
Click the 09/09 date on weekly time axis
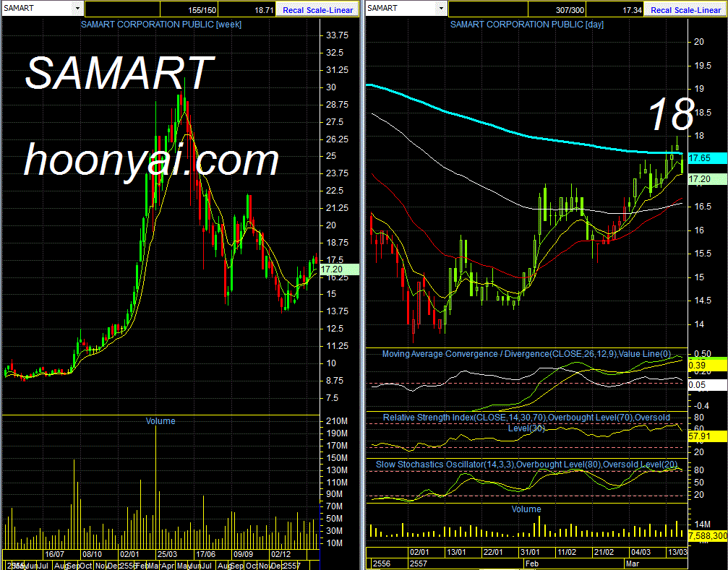(243, 554)
